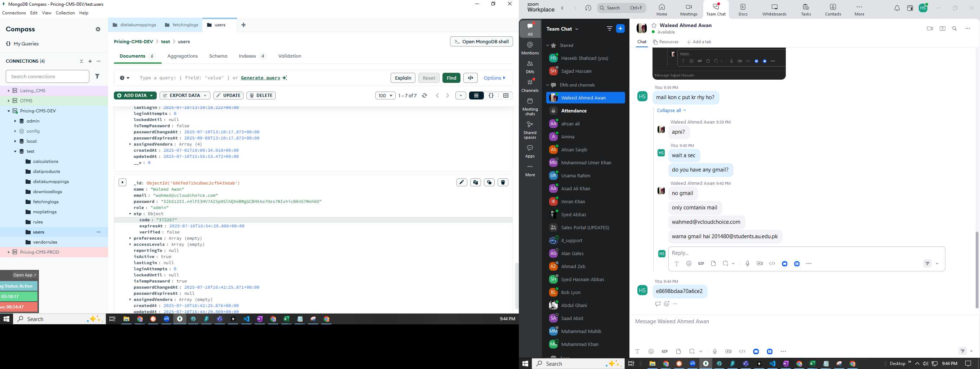
Task: Open the users collection three-dot menu
Action: click(98, 232)
